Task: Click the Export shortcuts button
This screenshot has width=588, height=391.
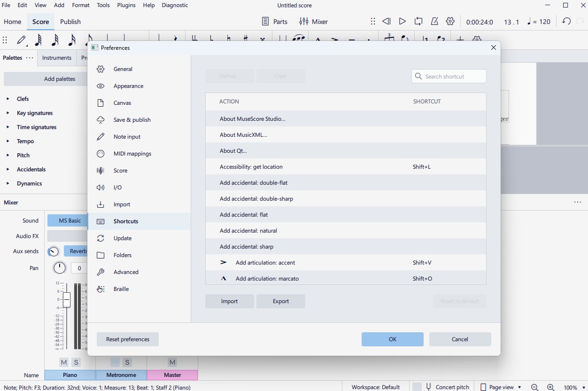Action: tap(281, 301)
